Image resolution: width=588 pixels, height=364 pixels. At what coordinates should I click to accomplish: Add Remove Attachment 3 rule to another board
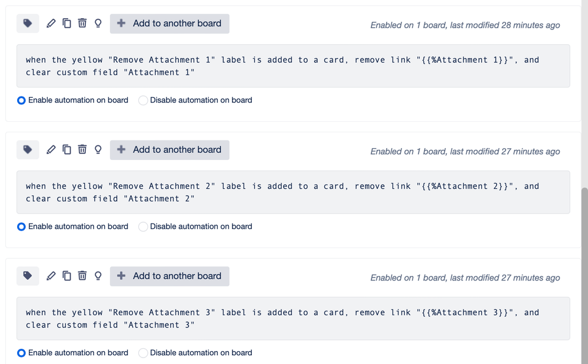pos(170,276)
